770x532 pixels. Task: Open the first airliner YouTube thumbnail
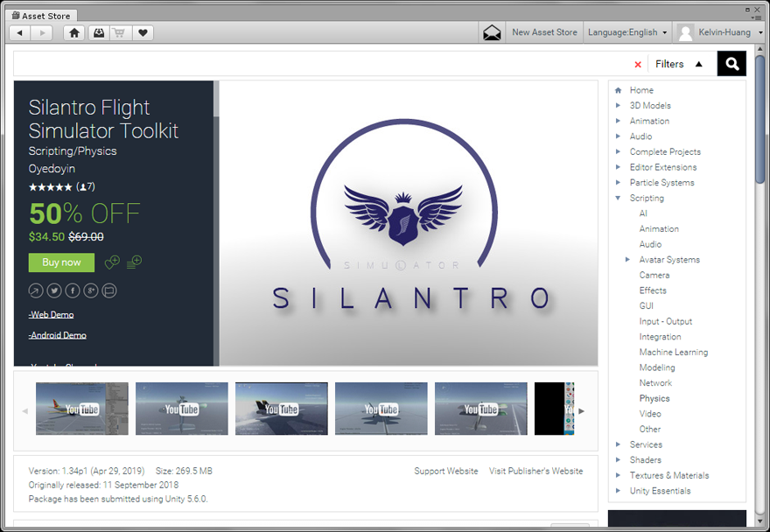[82, 409]
